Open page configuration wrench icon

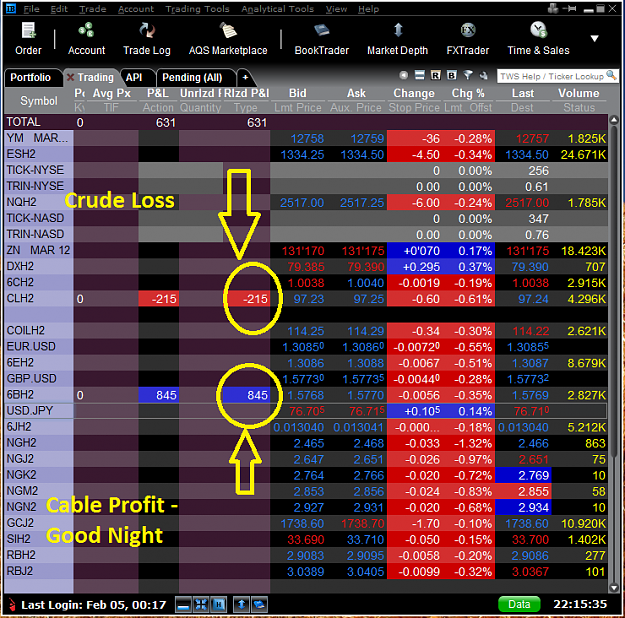483,75
